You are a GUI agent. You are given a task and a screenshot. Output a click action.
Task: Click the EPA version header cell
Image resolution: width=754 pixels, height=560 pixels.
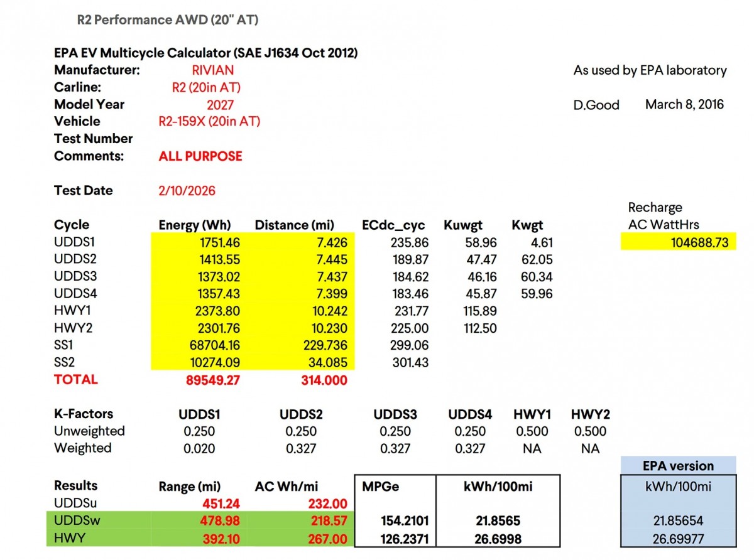point(678,466)
